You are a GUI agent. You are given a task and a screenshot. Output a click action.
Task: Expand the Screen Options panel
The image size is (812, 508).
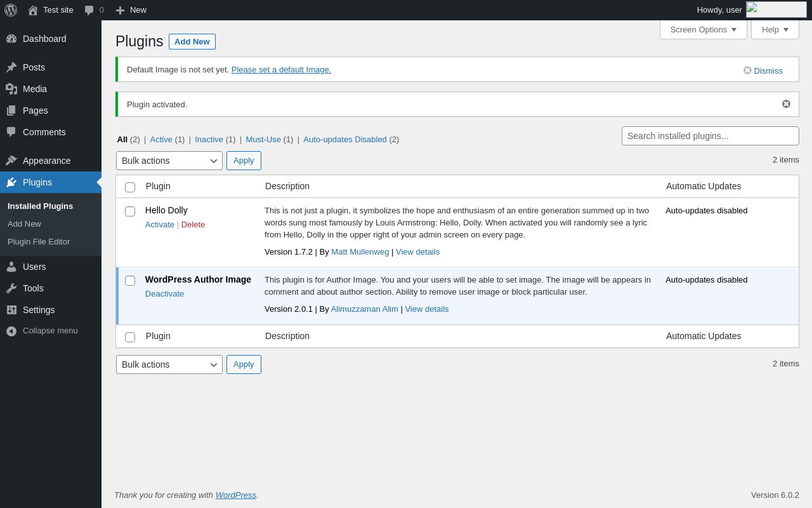(x=704, y=29)
